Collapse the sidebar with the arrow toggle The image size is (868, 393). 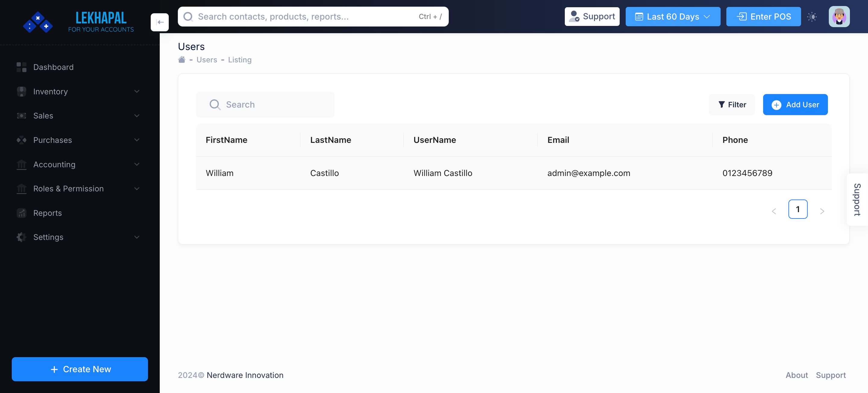160,22
